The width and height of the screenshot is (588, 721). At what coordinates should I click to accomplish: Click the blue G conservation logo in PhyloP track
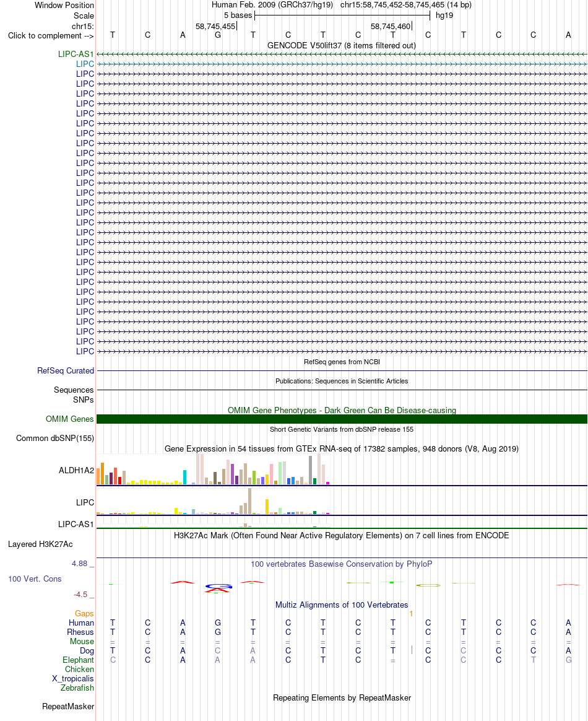pos(218,586)
